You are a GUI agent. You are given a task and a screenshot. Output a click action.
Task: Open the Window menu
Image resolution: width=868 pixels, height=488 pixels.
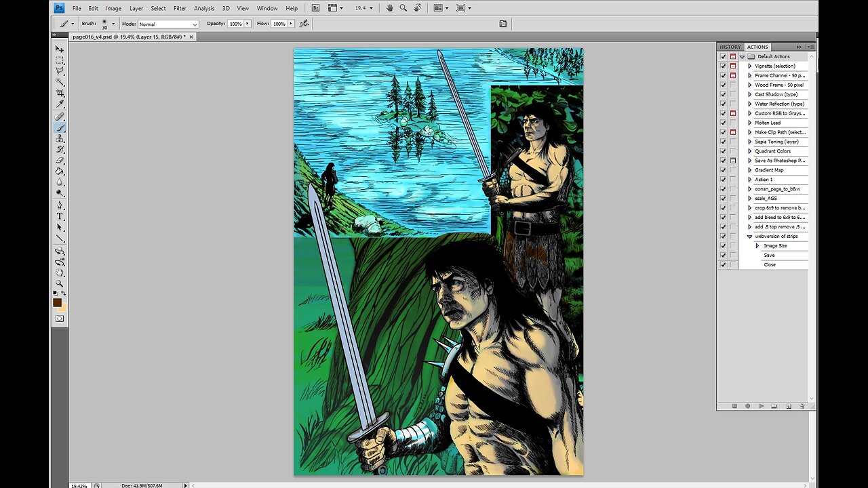[x=267, y=8]
